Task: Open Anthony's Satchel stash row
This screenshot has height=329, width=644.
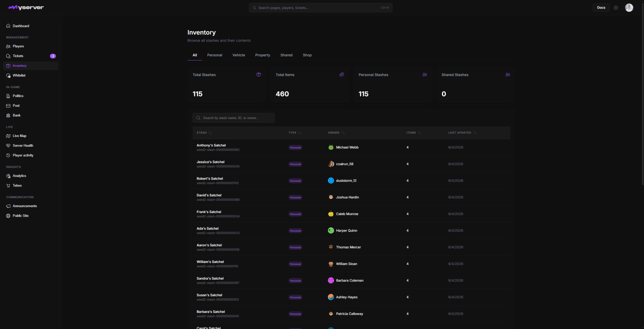Action: click(x=351, y=147)
